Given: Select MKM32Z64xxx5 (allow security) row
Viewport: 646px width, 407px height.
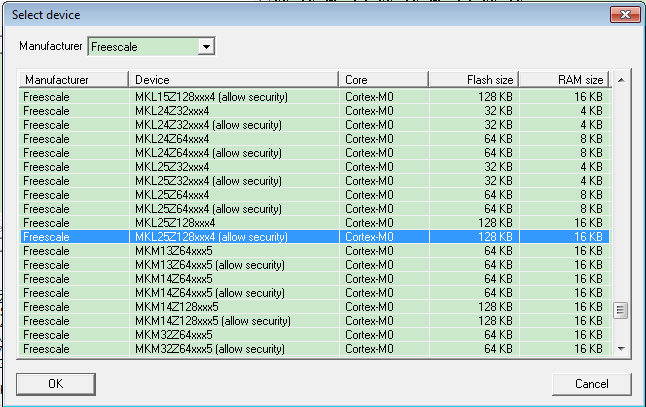Looking at the screenshot, I should 315,349.
